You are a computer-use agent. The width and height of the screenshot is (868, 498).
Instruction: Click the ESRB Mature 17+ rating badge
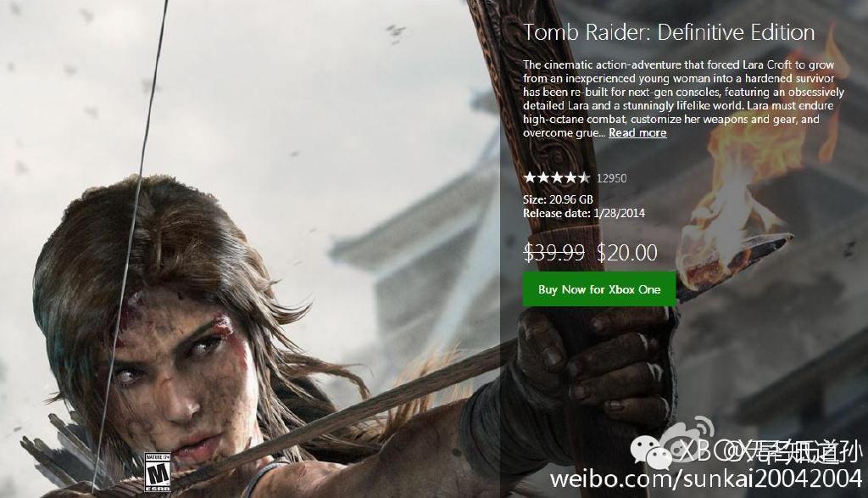(x=157, y=472)
